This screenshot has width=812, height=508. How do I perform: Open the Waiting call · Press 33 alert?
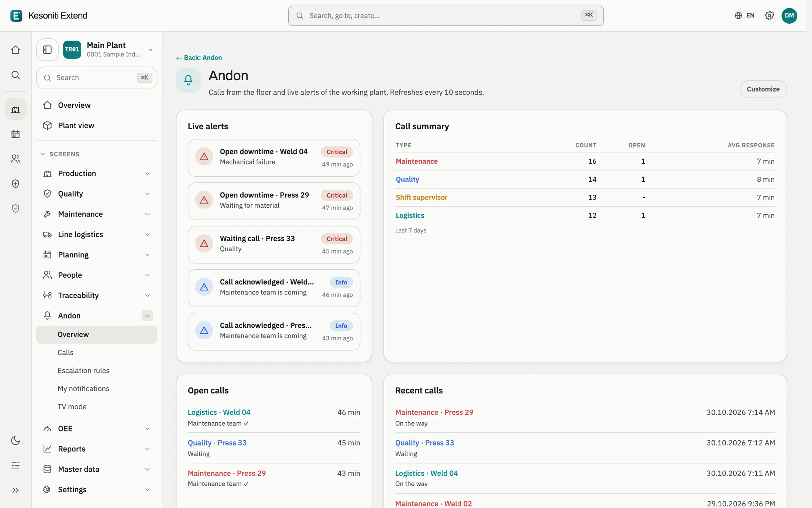(x=274, y=245)
